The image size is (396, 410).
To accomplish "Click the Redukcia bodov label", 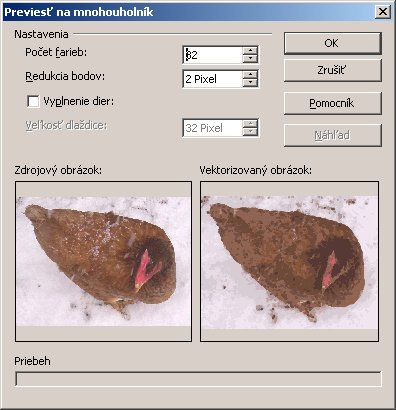I will tap(65, 77).
